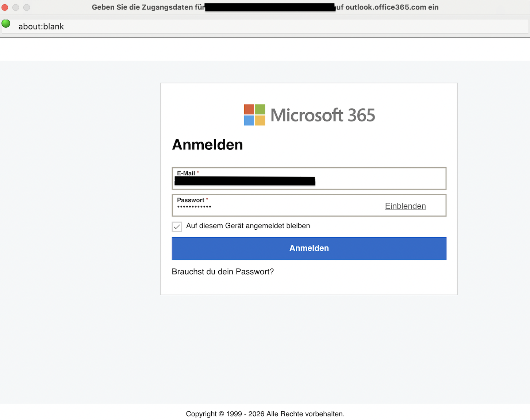Click the Anmelden heading text
Screen dimensions: 530x420
click(x=207, y=145)
